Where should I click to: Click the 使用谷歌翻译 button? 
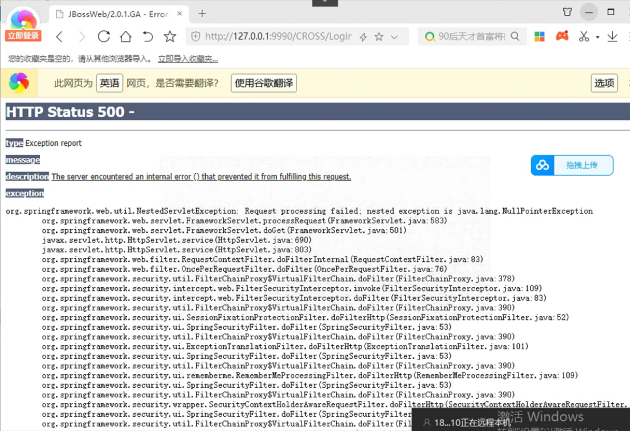click(264, 83)
